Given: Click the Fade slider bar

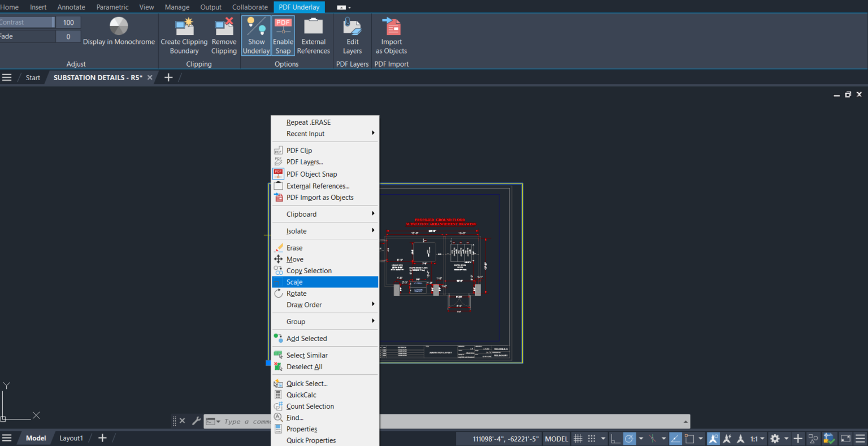Looking at the screenshot, I should (27, 36).
